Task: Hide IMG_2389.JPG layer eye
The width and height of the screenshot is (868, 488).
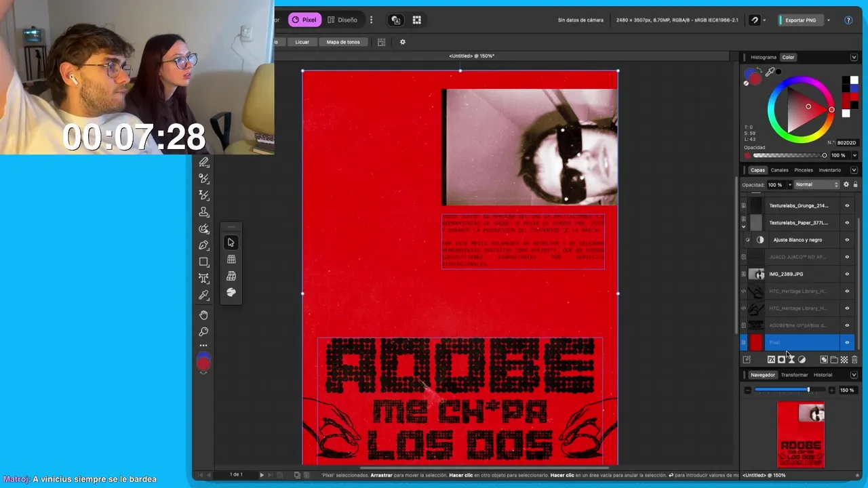Action: (x=846, y=274)
